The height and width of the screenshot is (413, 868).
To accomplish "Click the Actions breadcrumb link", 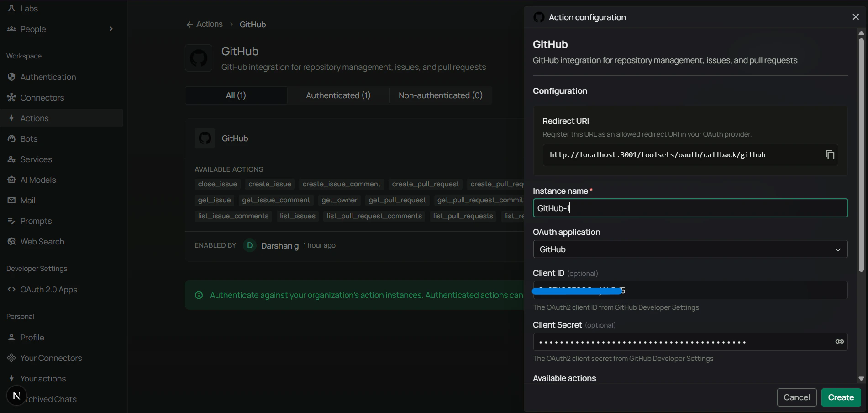I will tap(209, 24).
